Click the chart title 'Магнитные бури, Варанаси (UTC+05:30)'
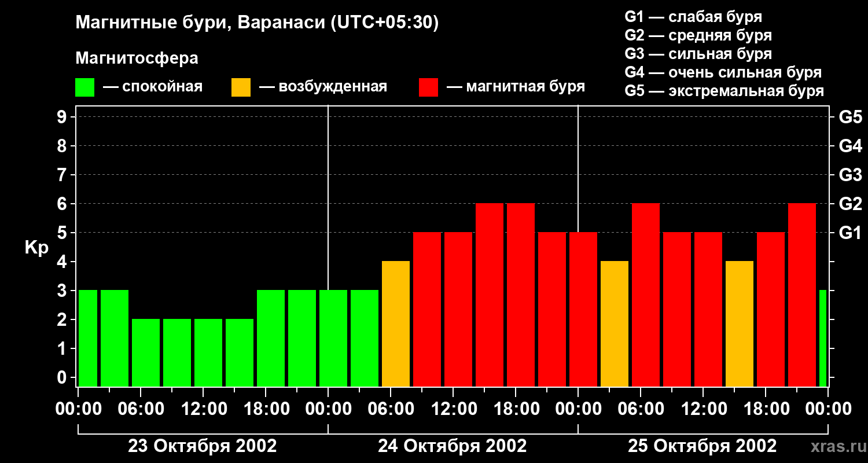This screenshot has width=868, height=463. point(257,23)
